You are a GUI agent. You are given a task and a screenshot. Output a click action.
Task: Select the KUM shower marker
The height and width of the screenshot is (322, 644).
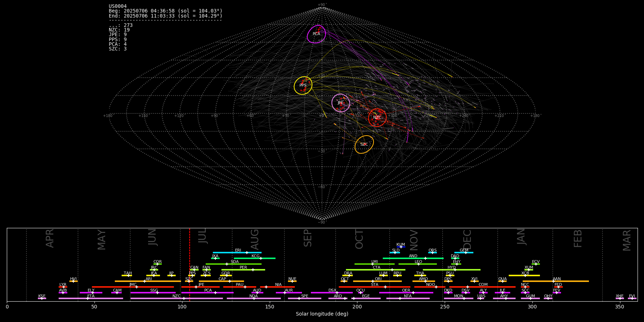tap(401, 247)
